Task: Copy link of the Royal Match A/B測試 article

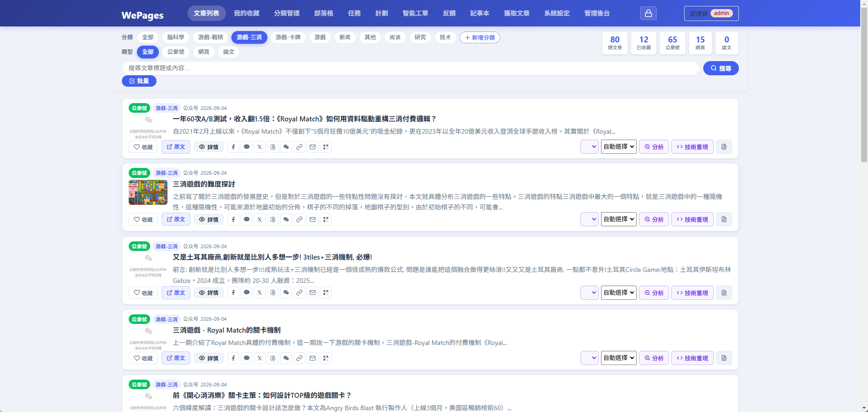Action: point(299,147)
